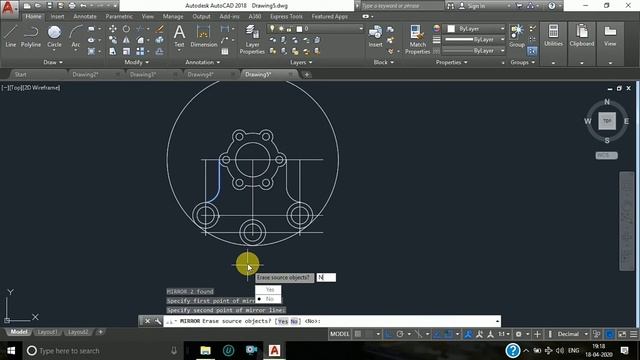Switch to the Drawing4 document tab
This screenshot has width=640, height=360.
coord(200,75)
